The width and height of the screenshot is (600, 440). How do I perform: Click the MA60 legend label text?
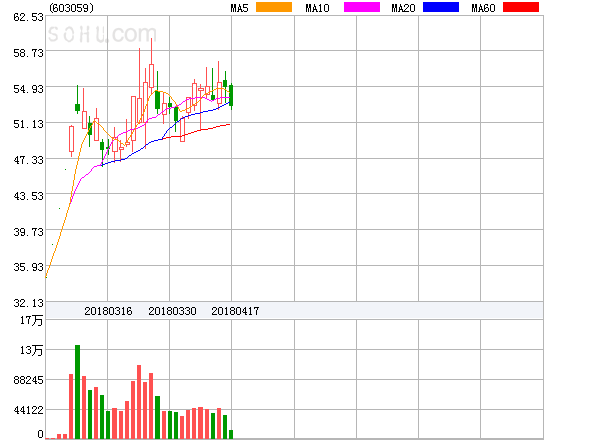(483, 8)
